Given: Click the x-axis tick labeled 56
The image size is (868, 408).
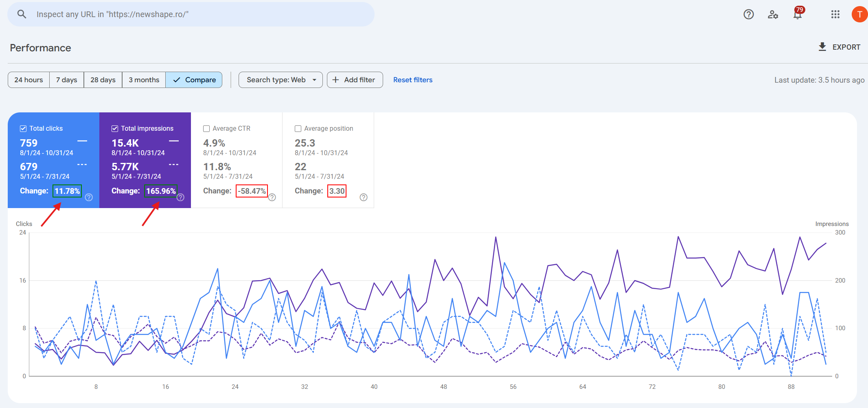Looking at the screenshot, I should [513, 387].
